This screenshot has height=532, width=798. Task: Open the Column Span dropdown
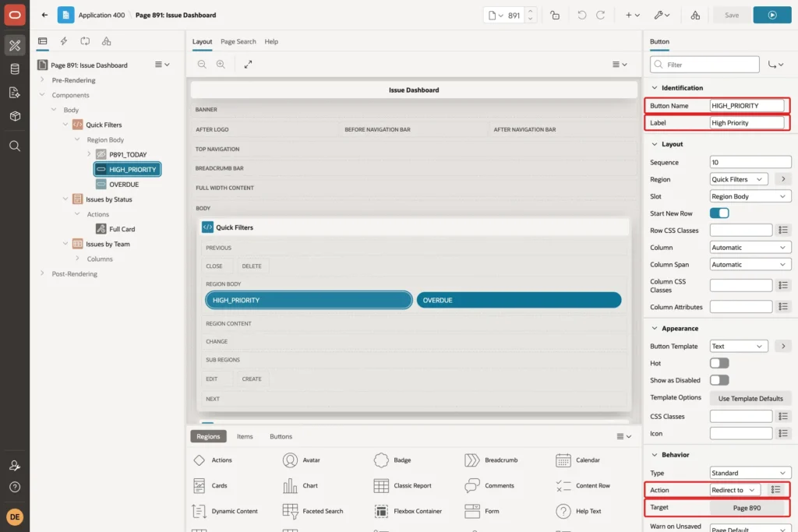[x=750, y=265]
